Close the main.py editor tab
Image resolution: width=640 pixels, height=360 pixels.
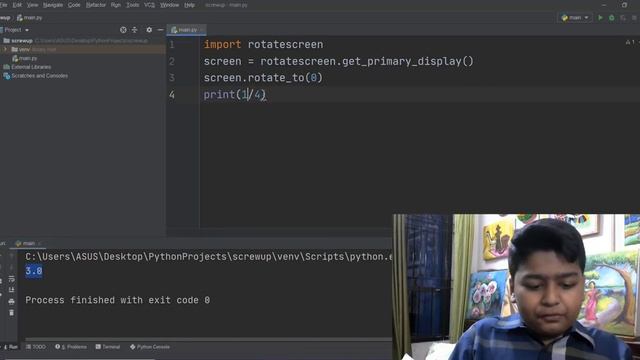tap(202, 30)
